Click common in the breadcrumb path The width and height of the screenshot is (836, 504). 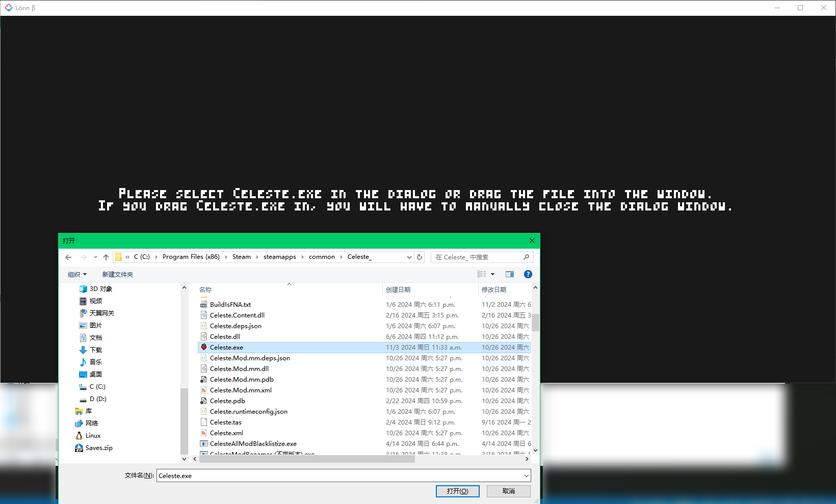point(322,257)
